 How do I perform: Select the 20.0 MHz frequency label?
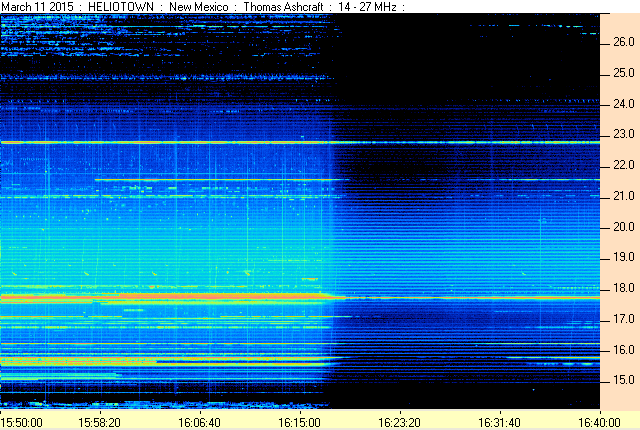click(x=624, y=227)
